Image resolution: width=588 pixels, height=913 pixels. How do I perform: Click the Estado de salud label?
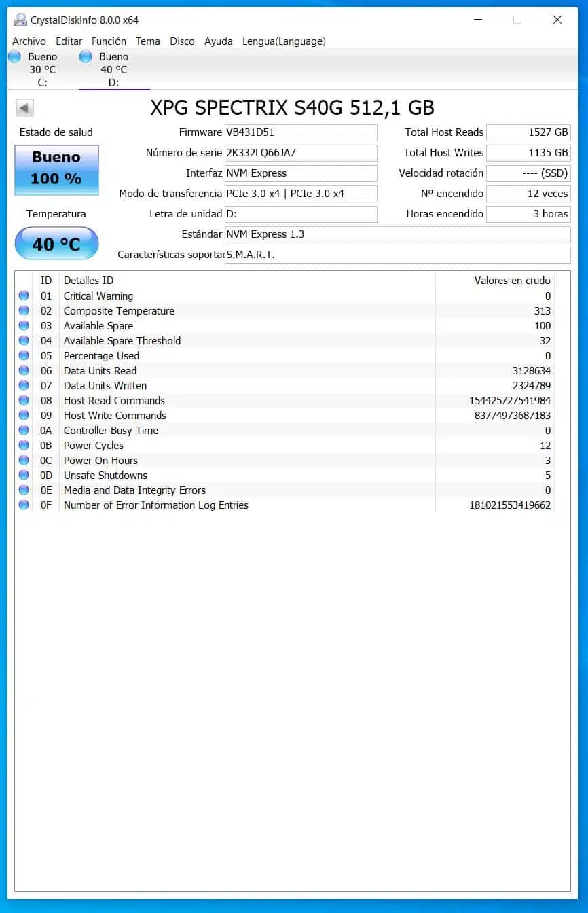point(56,132)
